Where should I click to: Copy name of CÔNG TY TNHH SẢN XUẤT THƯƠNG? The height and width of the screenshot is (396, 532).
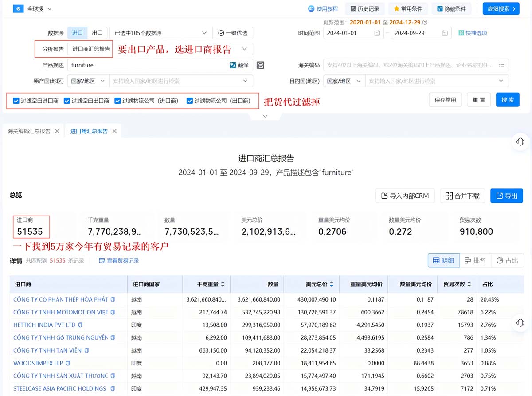coord(112,376)
